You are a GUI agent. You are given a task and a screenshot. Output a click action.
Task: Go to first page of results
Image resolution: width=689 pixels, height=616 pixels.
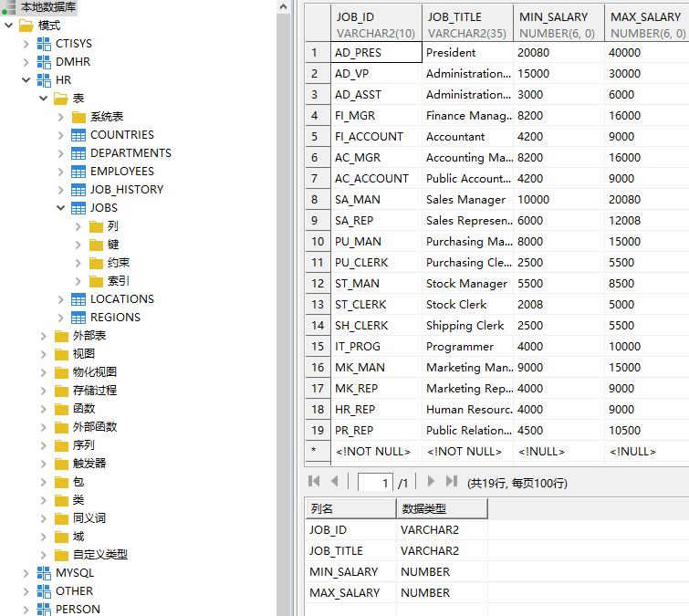(314, 482)
